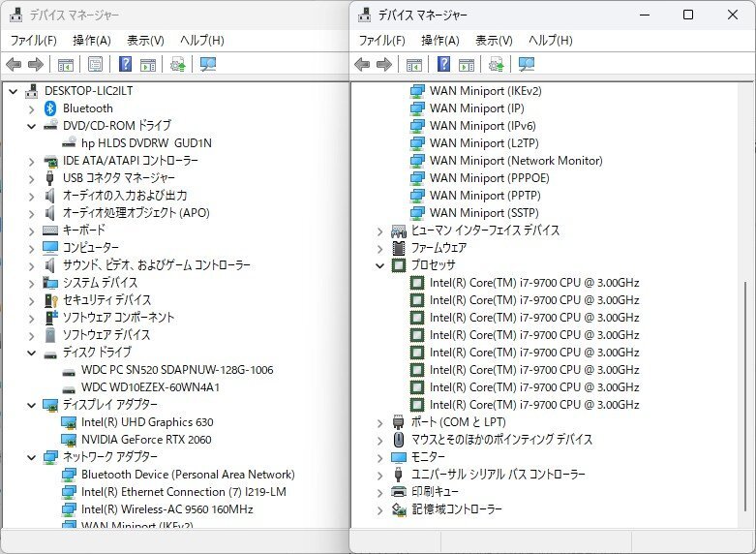Click the blue help icon in left window toolbar
This screenshot has width=756, height=554.
125,64
